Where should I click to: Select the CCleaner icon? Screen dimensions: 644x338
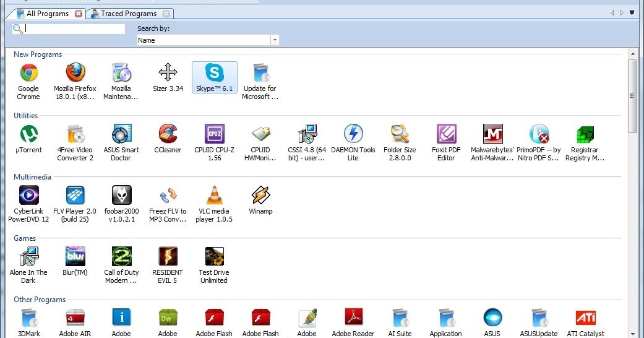(168, 134)
